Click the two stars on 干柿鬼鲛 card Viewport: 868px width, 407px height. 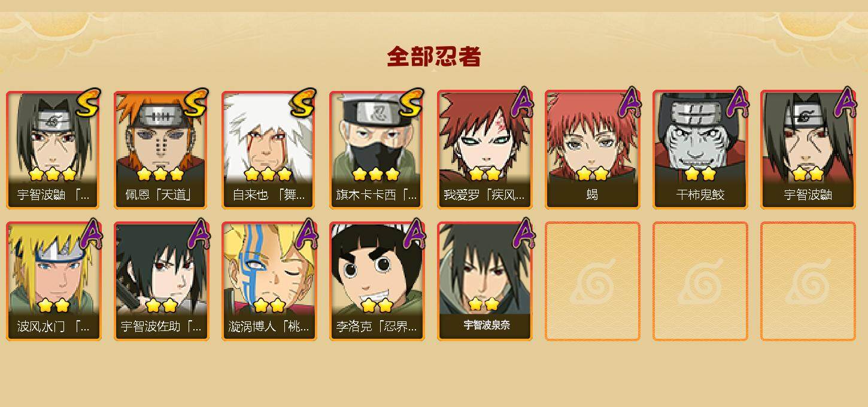click(700, 174)
